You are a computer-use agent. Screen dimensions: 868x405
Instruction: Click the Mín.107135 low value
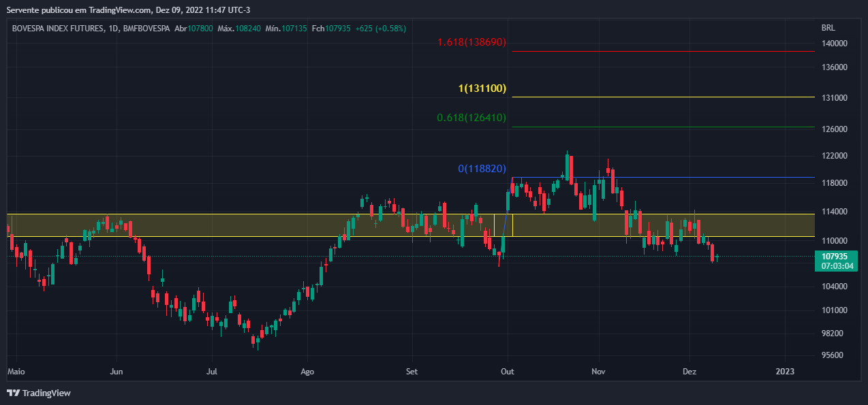(x=286, y=29)
